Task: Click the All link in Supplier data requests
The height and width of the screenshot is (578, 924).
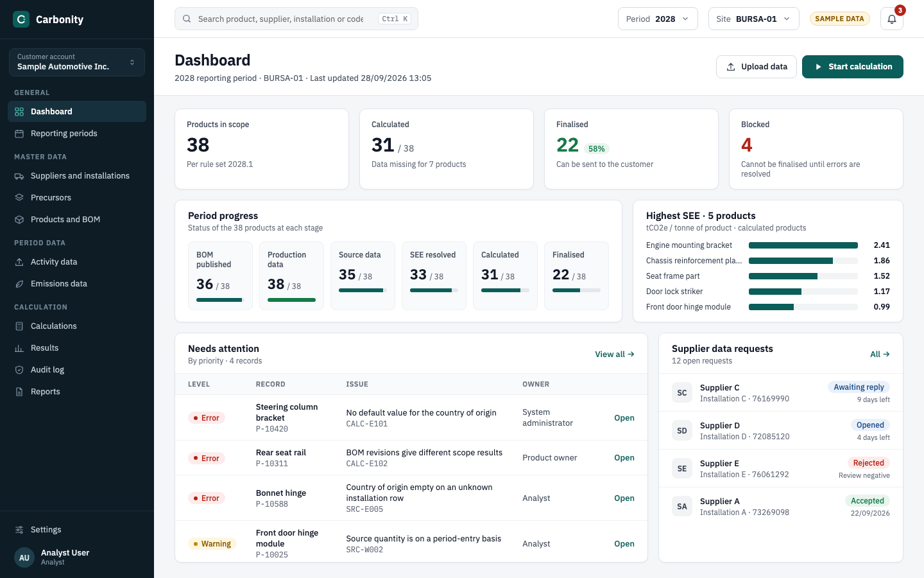Action: pyautogui.click(x=880, y=355)
